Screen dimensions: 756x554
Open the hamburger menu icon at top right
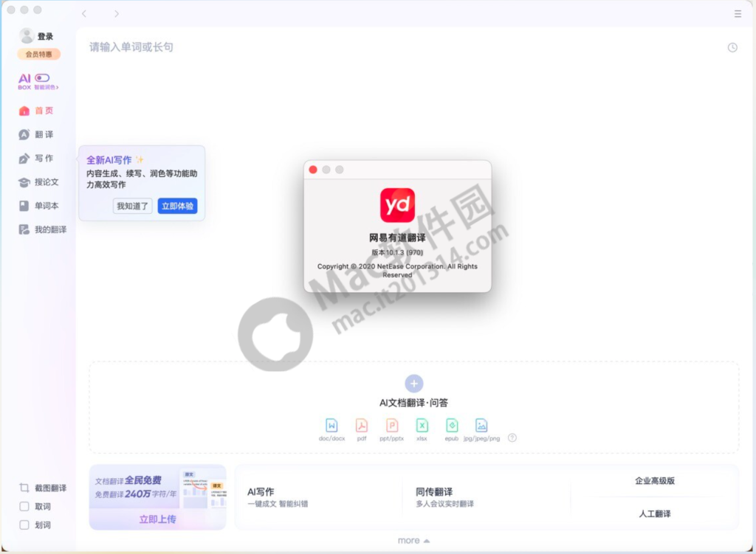pos(738,14)
